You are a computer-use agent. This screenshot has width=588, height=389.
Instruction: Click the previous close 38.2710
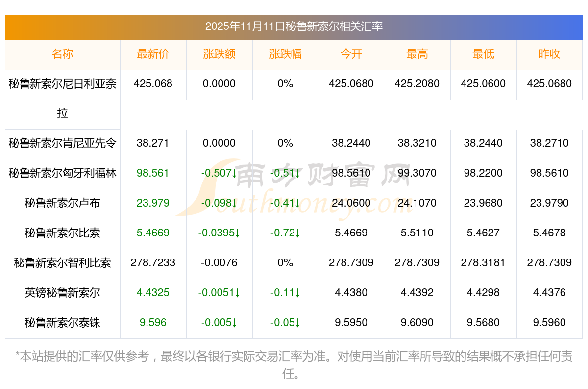click(549, 143)
